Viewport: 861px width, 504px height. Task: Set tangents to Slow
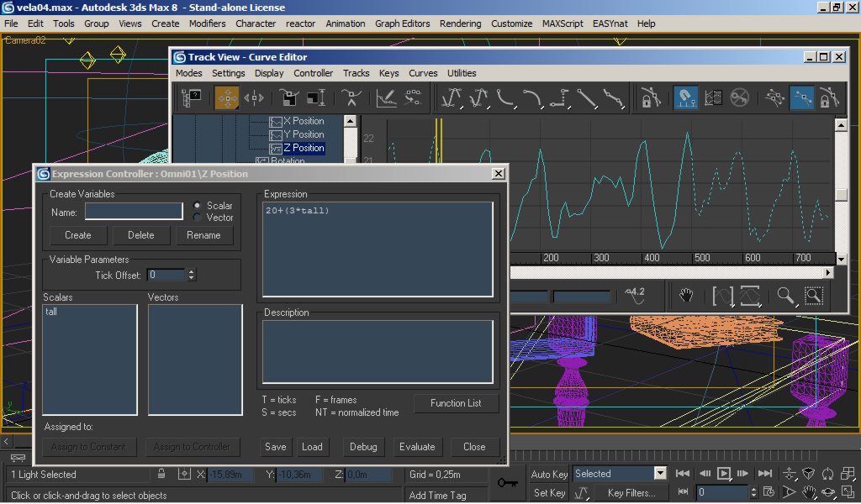[532, 98]
